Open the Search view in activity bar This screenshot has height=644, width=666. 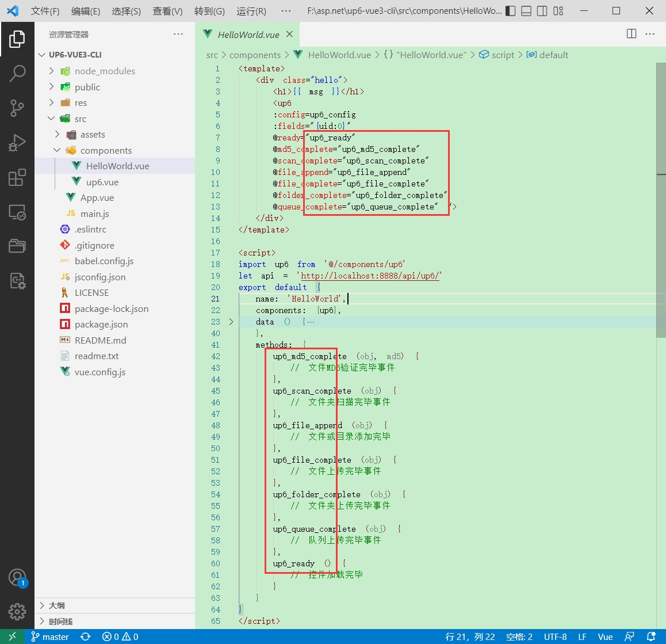(x=17, y=73)
